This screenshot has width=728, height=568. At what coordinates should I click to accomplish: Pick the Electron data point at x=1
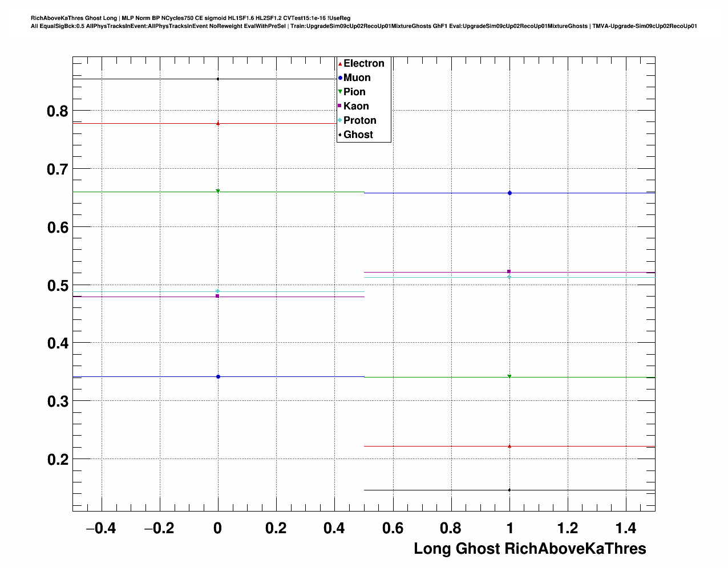point(509,446)
